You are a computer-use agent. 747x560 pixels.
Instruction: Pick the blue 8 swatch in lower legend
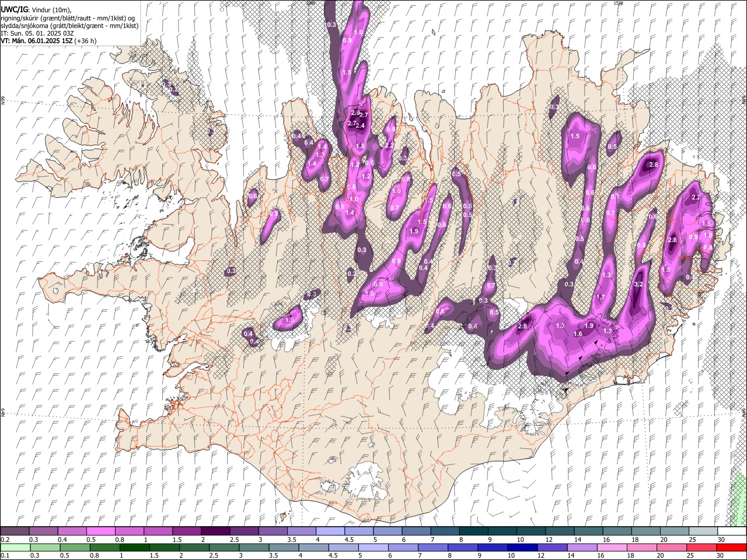(462, 548)
